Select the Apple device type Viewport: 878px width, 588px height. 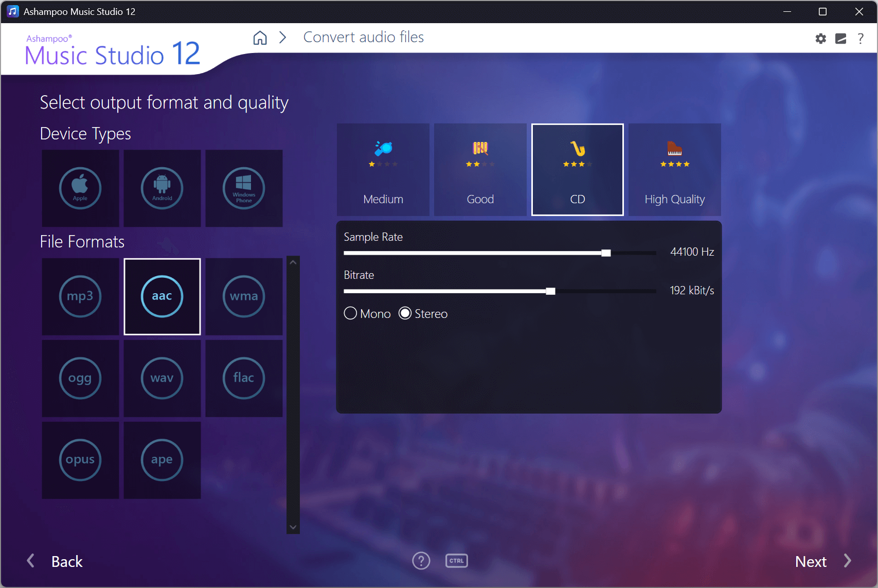pos(80,188)
